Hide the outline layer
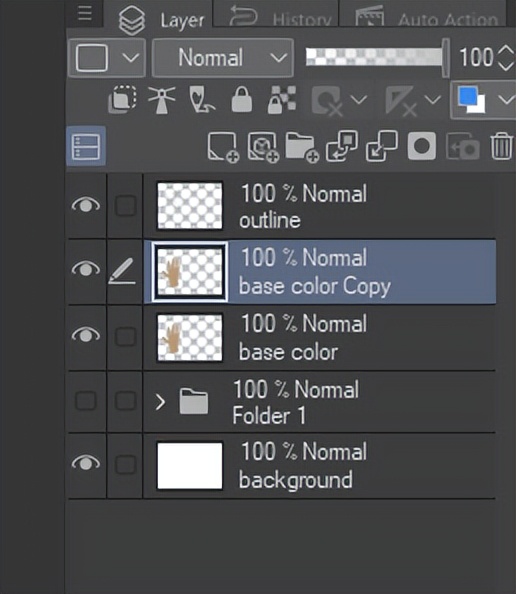The width and height of the screenshot is (516, 594). click(x=86, y=205)
